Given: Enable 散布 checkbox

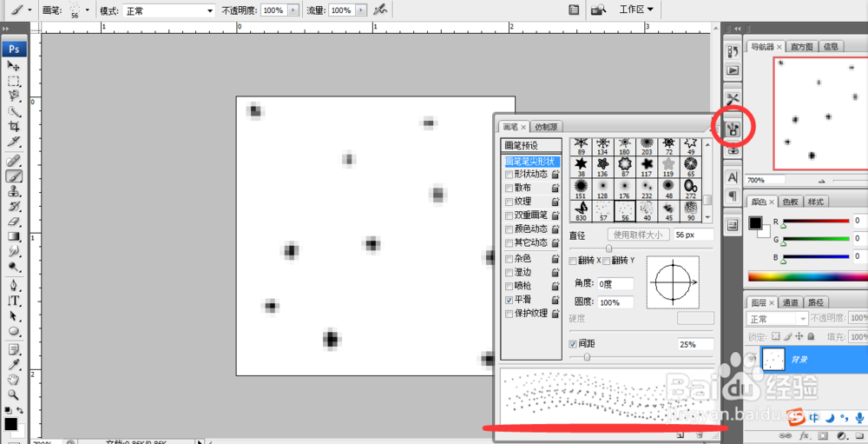Looking at the screenshot, I should [x=510, y=189].
